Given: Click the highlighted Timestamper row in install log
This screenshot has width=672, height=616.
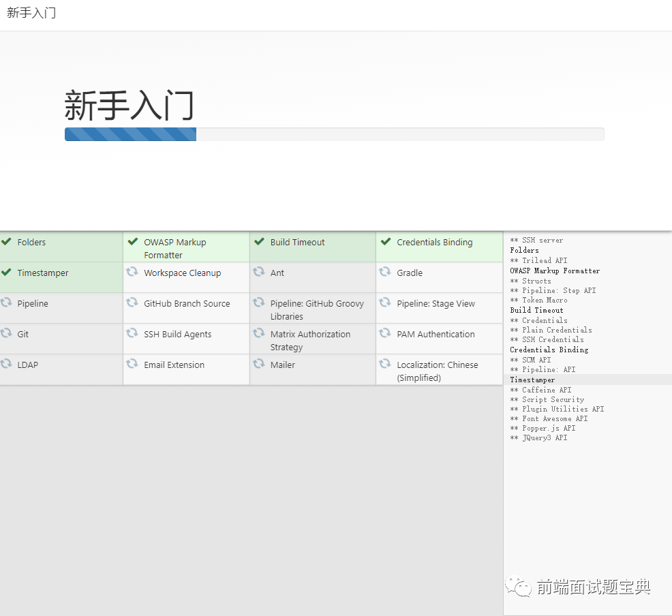Looking at the screenshot, I should pos(587,380).
